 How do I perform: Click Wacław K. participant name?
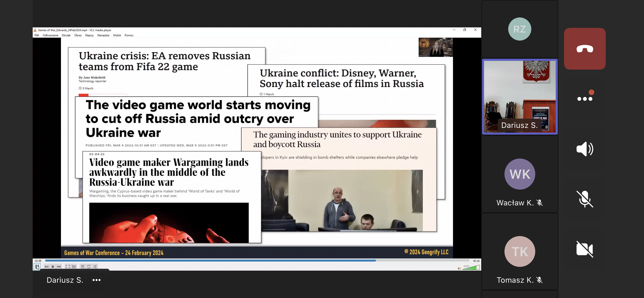(x=515, y=203)
